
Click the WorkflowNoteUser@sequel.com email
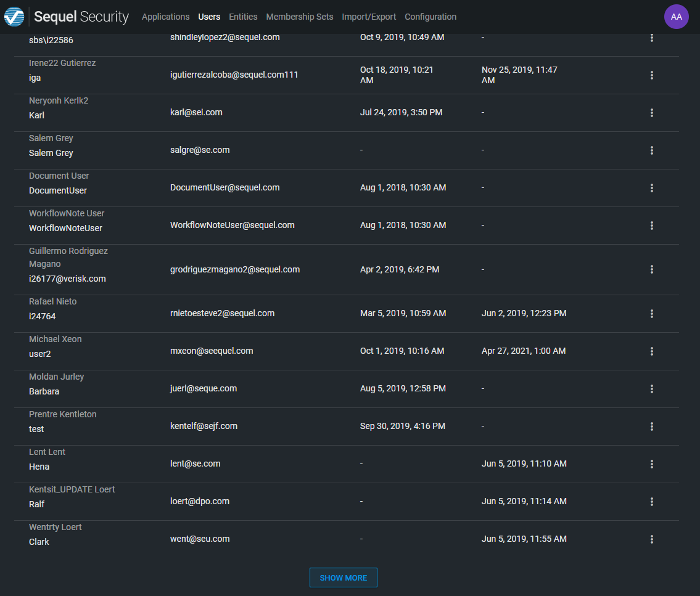[232, 225]
